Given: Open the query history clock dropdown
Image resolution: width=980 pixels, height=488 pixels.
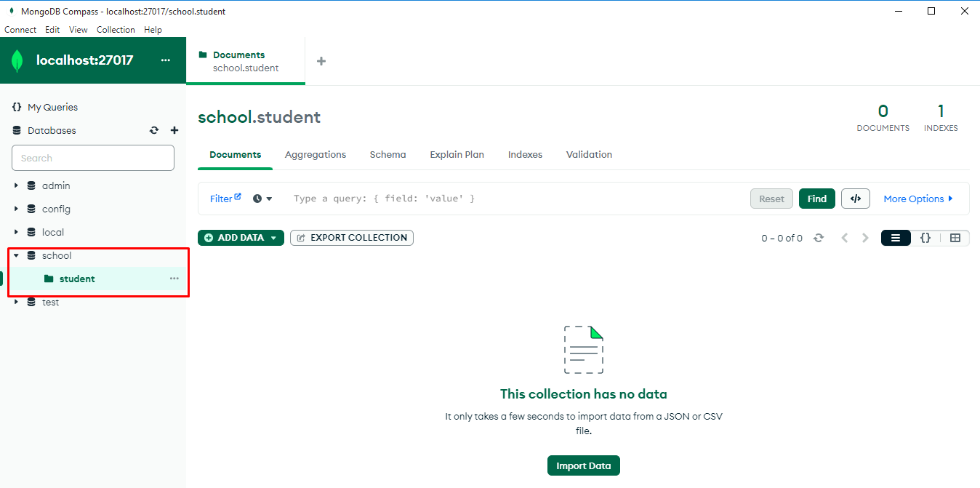Looking at the screenshot, I should coord(262,199).
